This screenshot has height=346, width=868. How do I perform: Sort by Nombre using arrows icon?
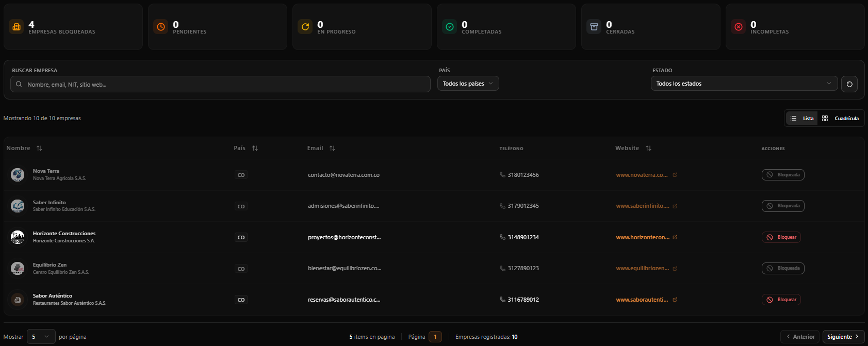(39, 148)
